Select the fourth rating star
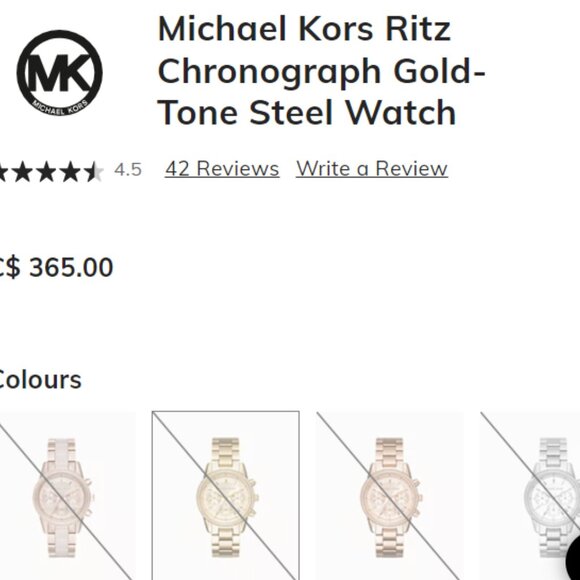This screenshot has width=580, height=580. 71,172
